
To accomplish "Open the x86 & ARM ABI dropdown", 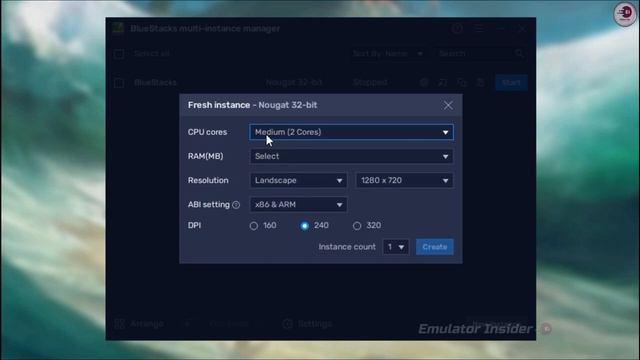I will pos(298,204).
